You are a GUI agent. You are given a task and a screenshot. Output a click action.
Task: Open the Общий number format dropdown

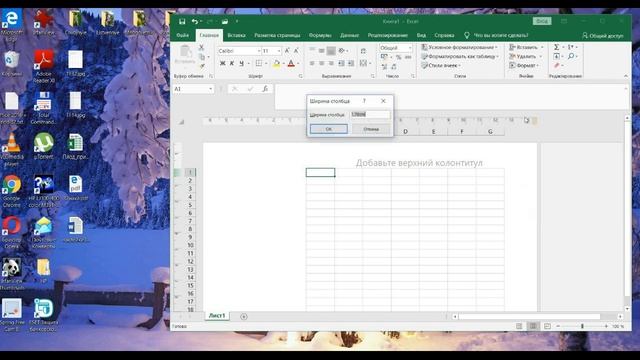pyautogui.click(x=410, y=48)
